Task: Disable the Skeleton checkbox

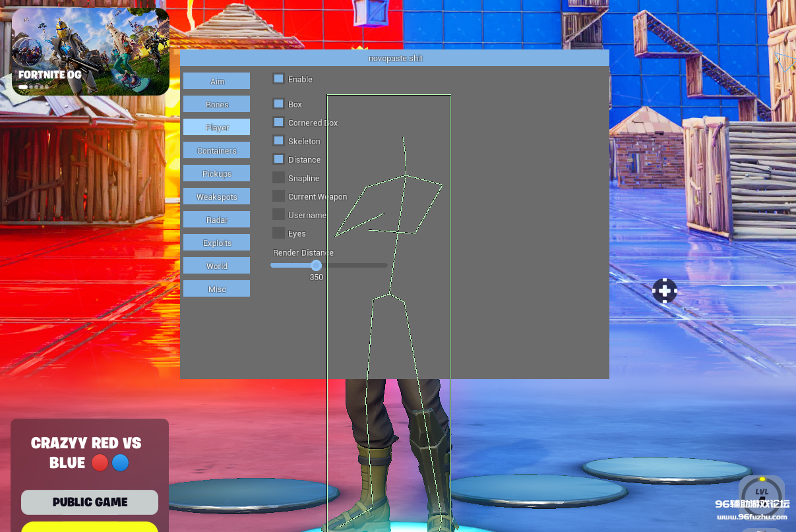Action: coord(278,140)
